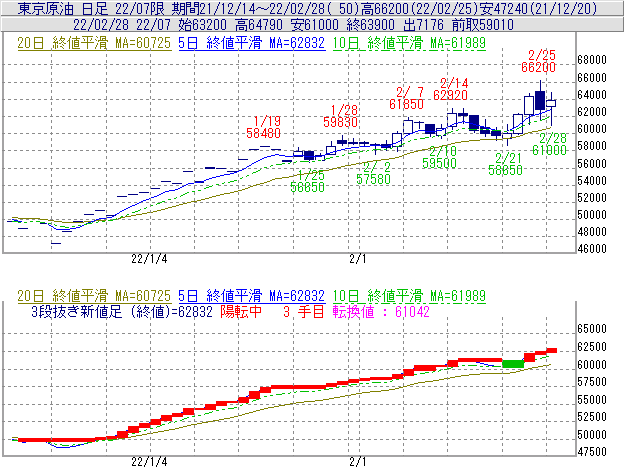Select the 20日 終値平滑 legend in the lower chart
Viewport: 624px width, 475px height.
pos(94,296)
